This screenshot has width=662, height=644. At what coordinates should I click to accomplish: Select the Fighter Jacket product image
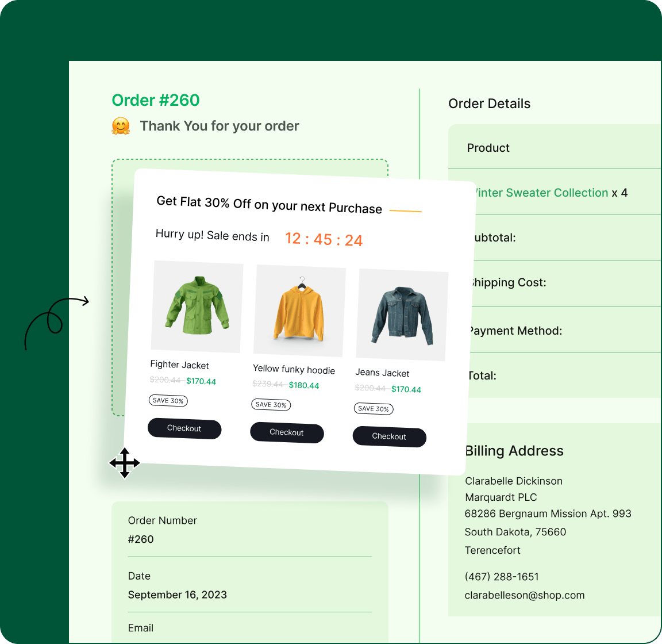[x=196, y=306]
